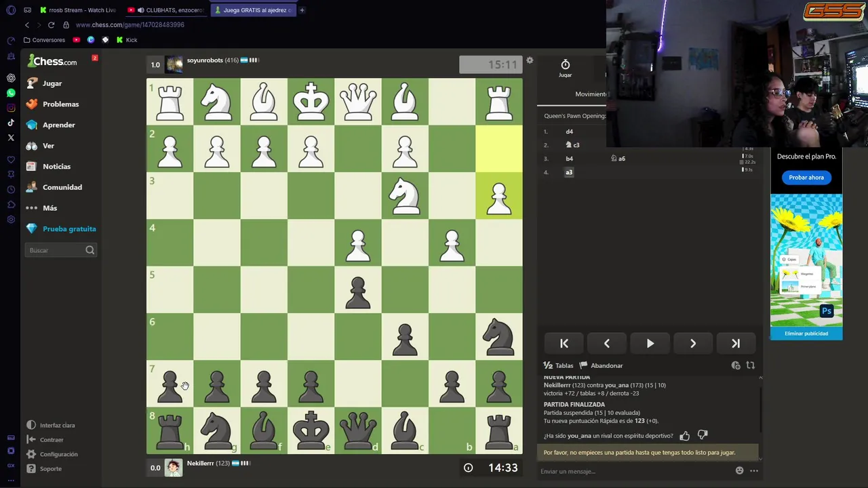Open the Aprender section
Image resolution: width=868 pixels, height=488 pixels.
(51, 125)
